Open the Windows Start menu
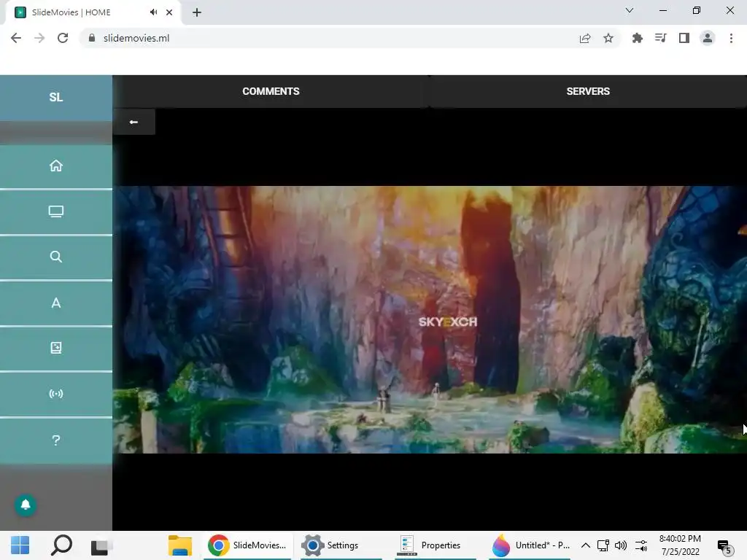The image size is (747, 560). pyautogui.click(x=20, y=545)
